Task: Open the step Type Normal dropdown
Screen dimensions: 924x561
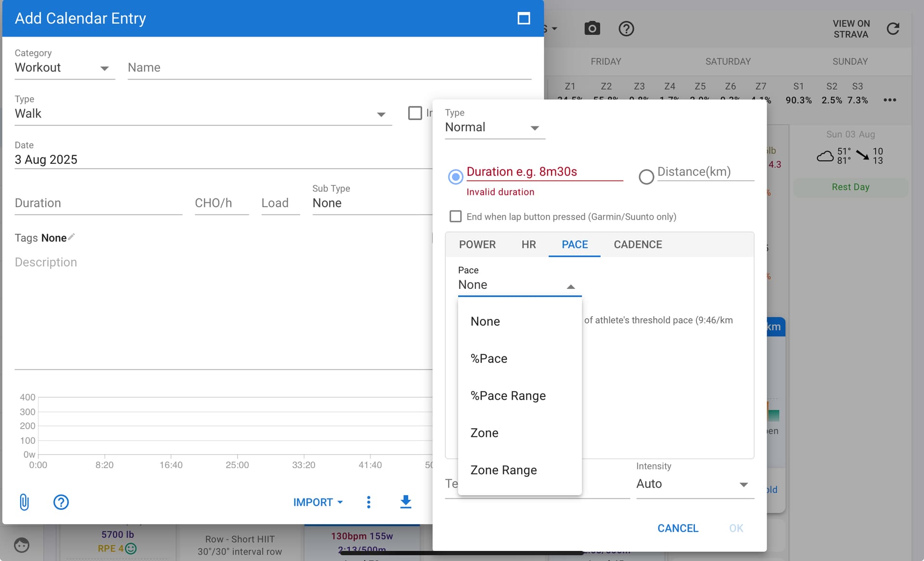Action: 495,127
